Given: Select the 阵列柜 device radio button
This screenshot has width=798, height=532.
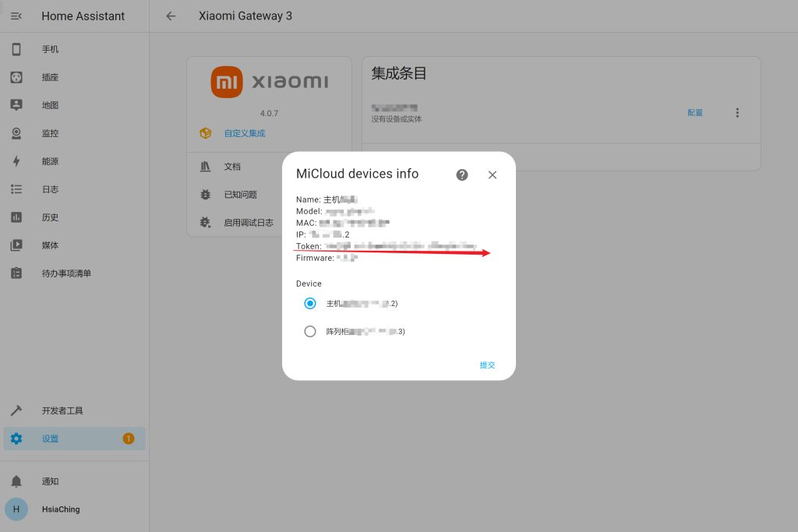Looking at the screenshot, I should (x=310, y=332).
